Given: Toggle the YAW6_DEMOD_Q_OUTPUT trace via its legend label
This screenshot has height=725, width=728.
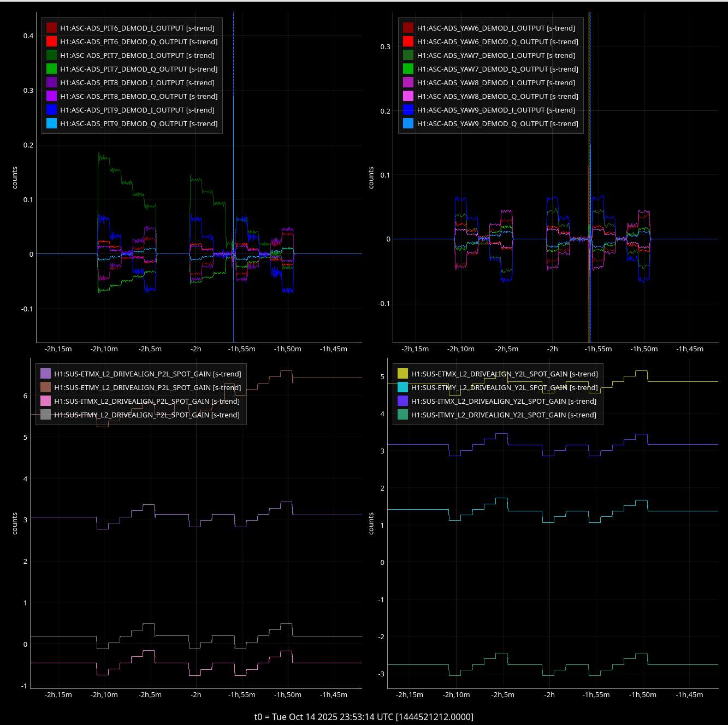Looking at the screenshot, I should [497, 42].
